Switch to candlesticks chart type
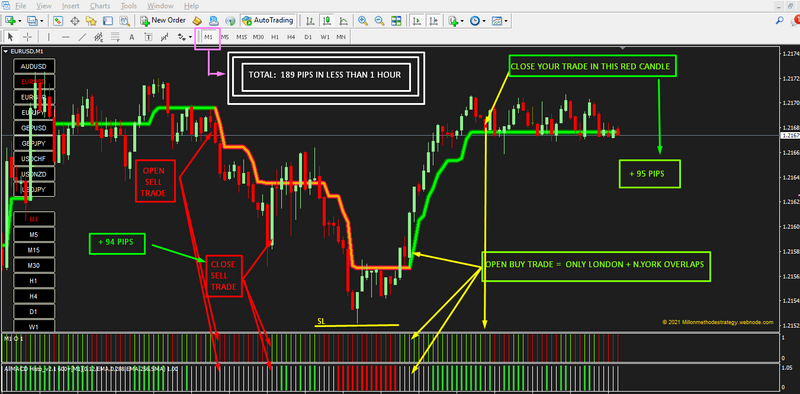 click(327, 21)
